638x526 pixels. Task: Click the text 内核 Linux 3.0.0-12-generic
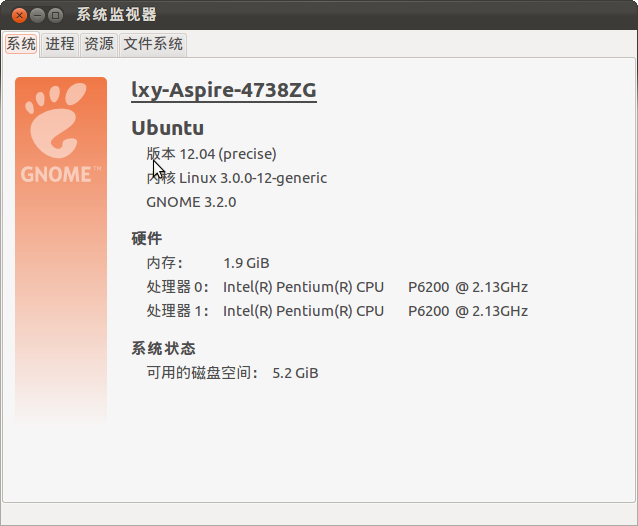[236, 178]
